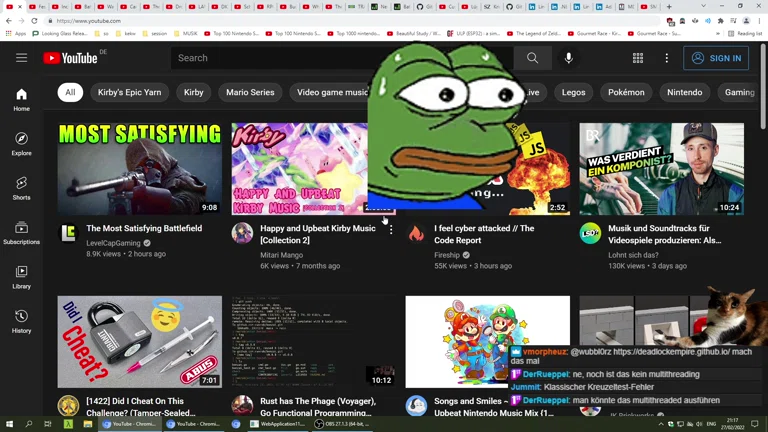Open the settings three-dot menu beside Sign In

[x=667, y=58]
